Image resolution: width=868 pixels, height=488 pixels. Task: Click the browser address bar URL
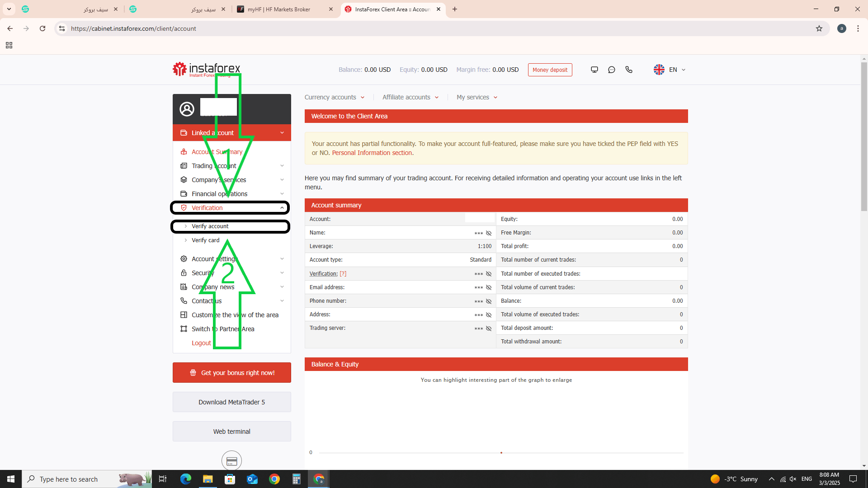click(x=133, y=28)
